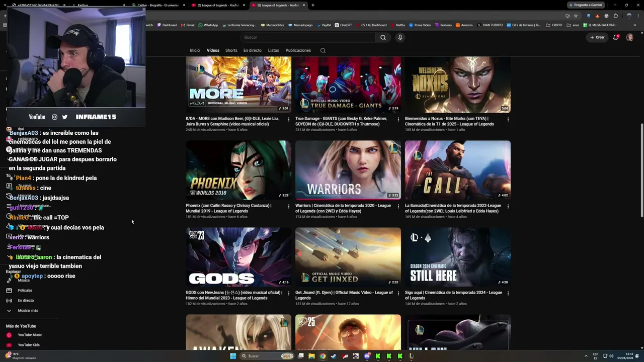
Task: Open options menu for Sigo aquí video
Action: [508, 293]
